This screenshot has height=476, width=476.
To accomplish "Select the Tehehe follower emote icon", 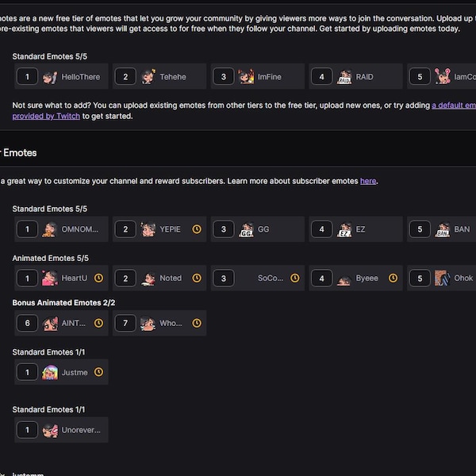I will click(148, 77).
